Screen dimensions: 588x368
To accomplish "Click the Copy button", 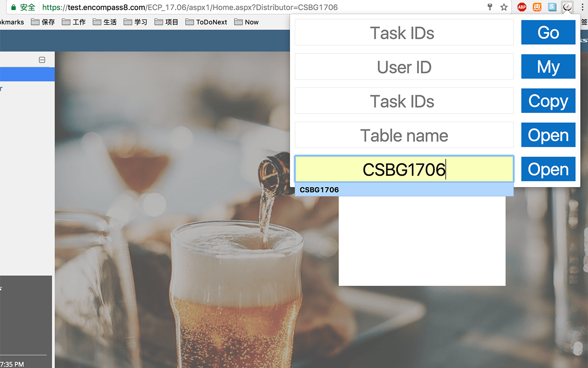I will coord(548,101).
